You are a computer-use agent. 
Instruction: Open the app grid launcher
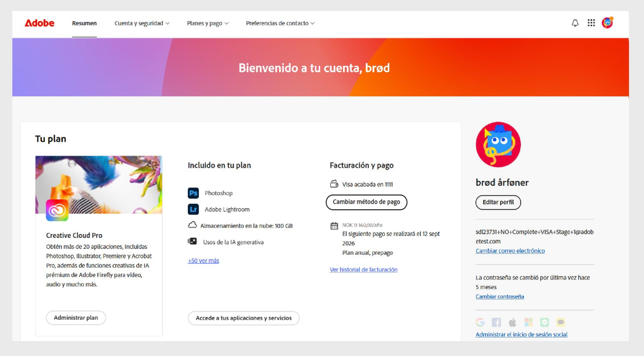tap(591, 23)
